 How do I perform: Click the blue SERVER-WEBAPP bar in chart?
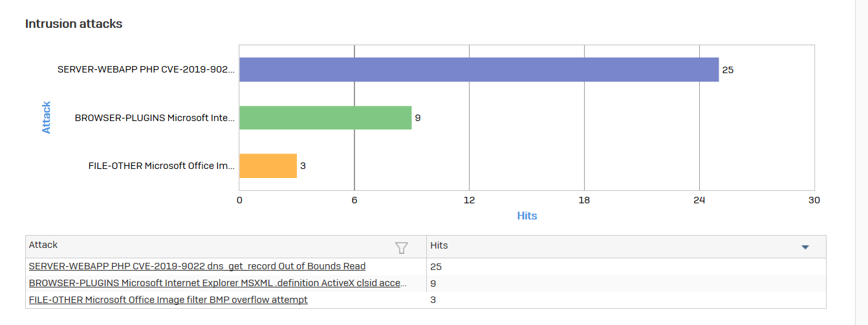pos(479,70)
